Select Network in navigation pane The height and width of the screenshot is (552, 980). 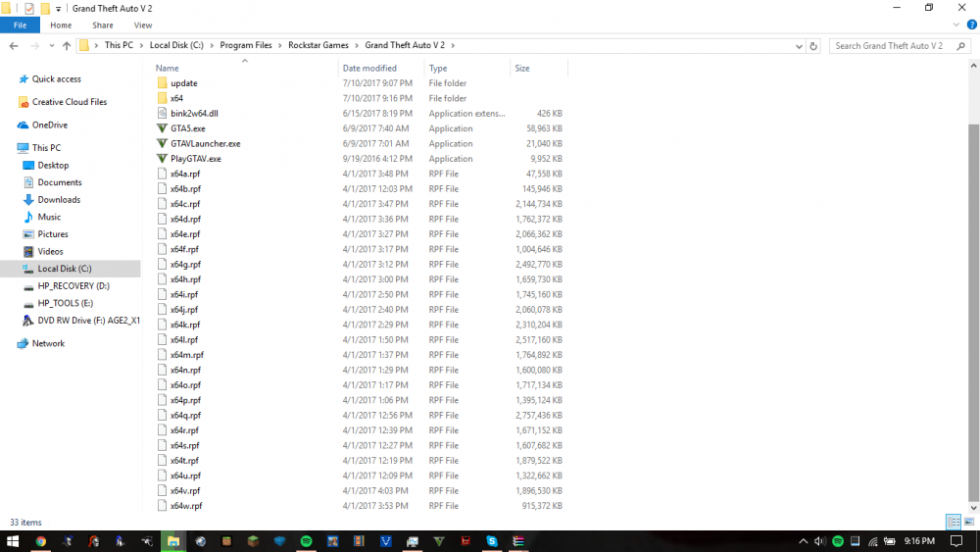[48, 343]
